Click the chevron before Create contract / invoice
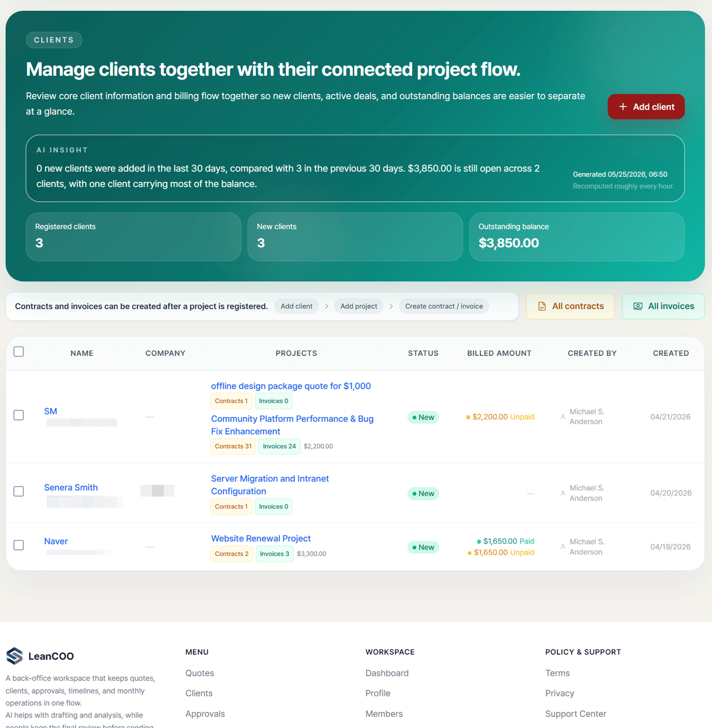 coord(391,306)
